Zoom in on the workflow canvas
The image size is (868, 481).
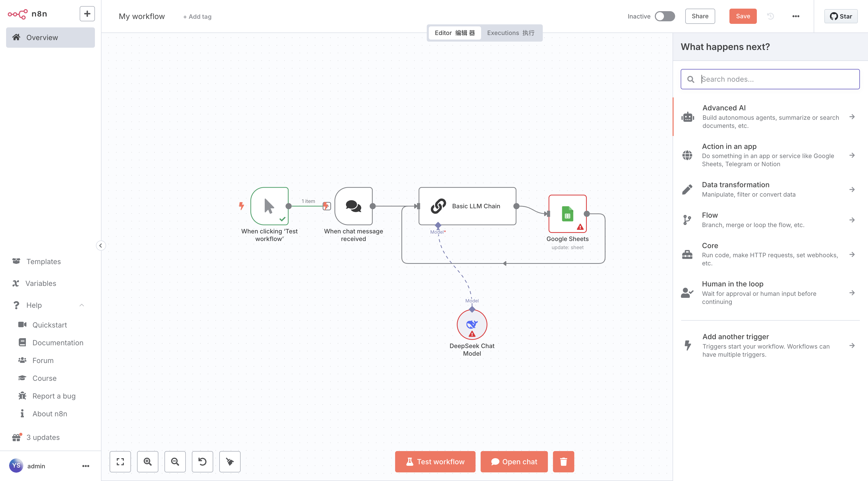(x=148, y=461)
